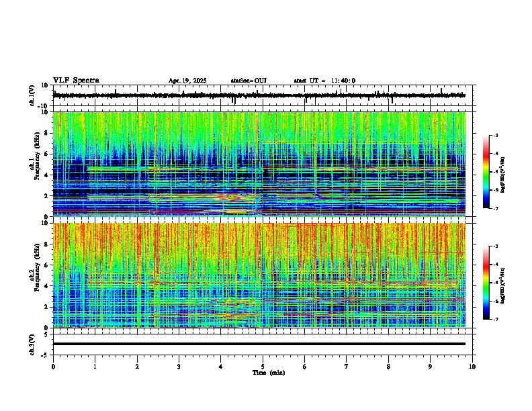
Task: Click the "VLF Spectra" plot title
Action: click(76, 81)
